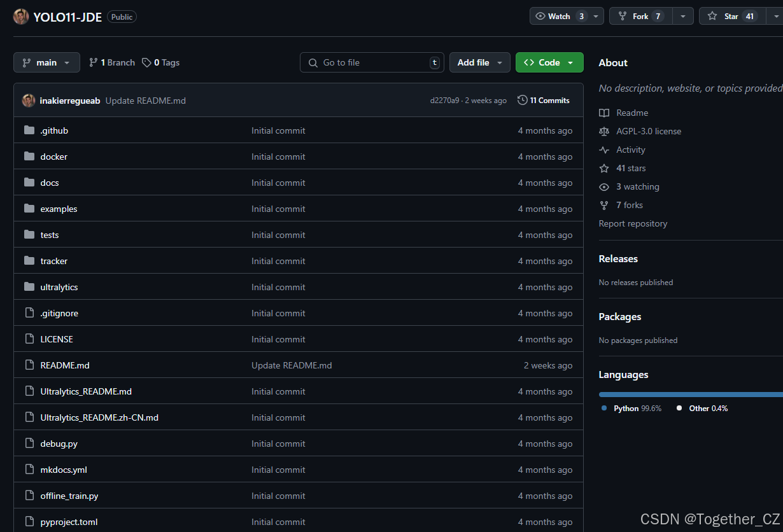Open the Releases section heading
The height and width of the screenshot is (532, 783).
[x=618, y=258]
